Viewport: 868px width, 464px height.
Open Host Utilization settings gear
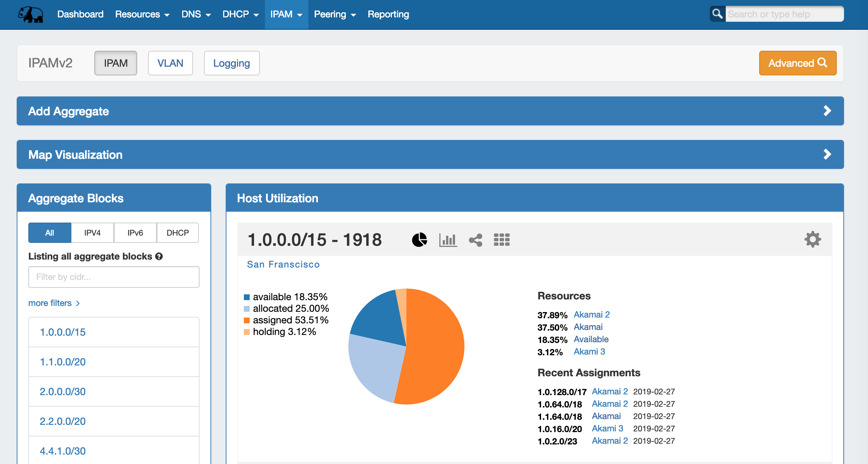pyautogui.click(x=812, y=239)
